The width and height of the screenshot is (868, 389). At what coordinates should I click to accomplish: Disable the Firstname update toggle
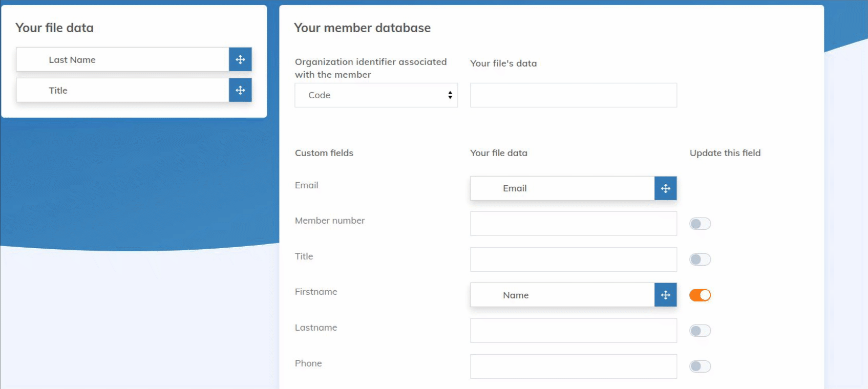pyautogui.click(x=700, y=295)
